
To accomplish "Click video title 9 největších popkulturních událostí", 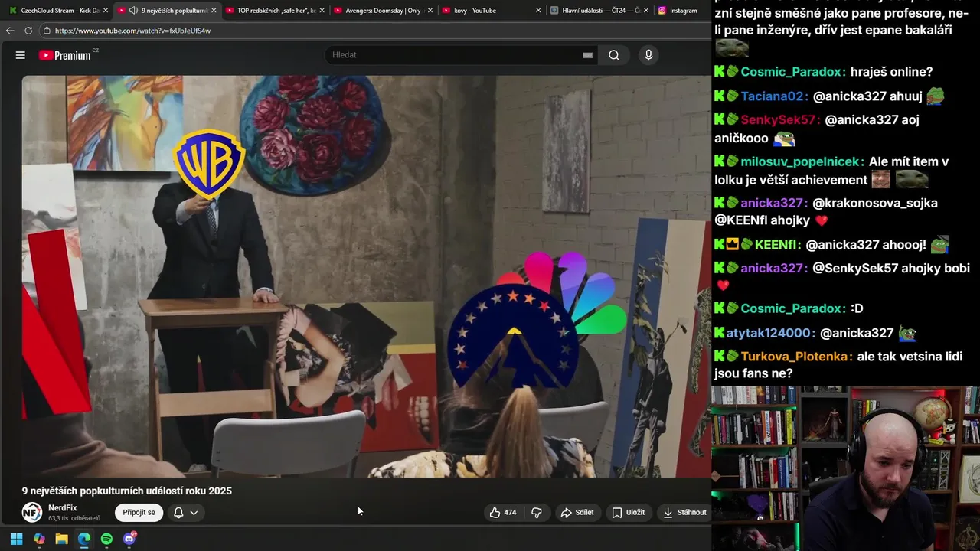I will pos(126,491).
